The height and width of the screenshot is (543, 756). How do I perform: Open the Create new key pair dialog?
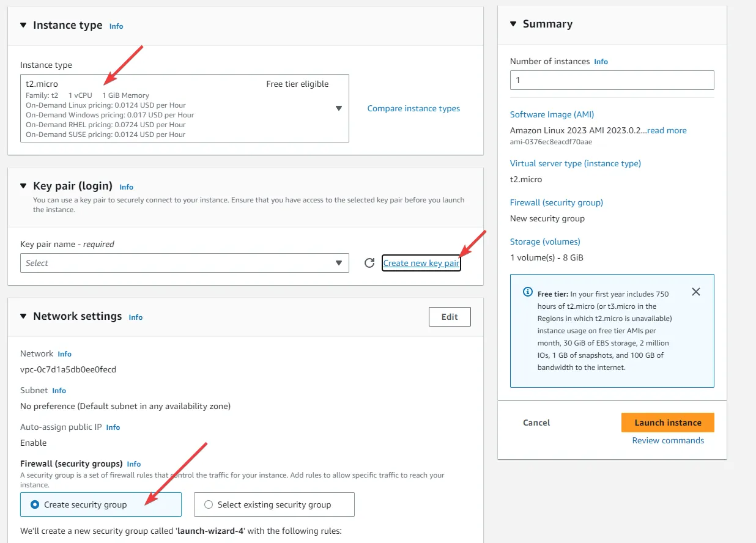pos(421,262)
